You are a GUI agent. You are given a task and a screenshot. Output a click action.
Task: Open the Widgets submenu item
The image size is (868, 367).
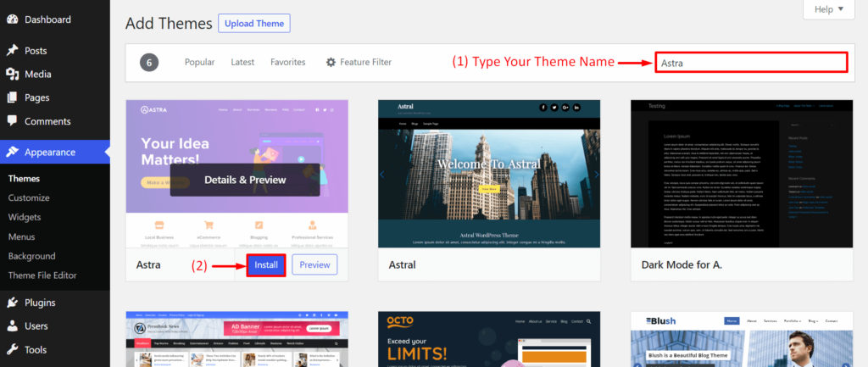[25, 217]
